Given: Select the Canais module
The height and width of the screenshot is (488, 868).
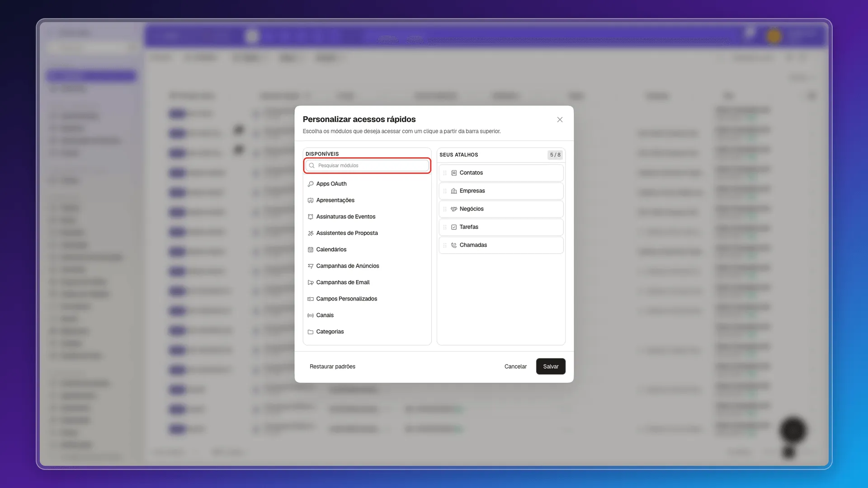Looking at the screenshot, I should click(367, 315).
